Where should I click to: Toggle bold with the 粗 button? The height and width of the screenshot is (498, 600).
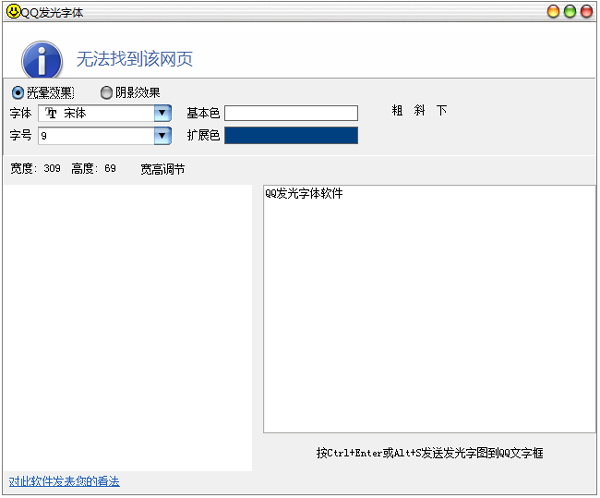(x=397, y=111)
